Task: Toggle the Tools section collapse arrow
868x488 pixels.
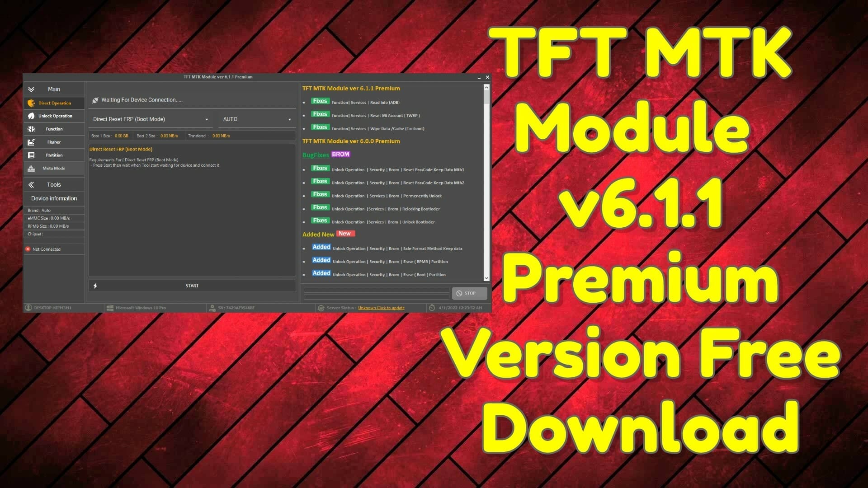Action: click(x=31, y=184)
